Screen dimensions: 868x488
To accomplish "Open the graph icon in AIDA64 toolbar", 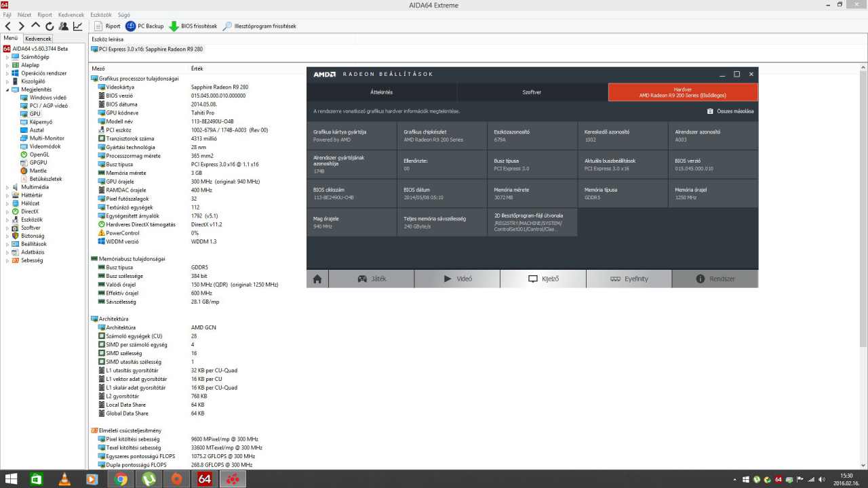I will click(78, 26).
